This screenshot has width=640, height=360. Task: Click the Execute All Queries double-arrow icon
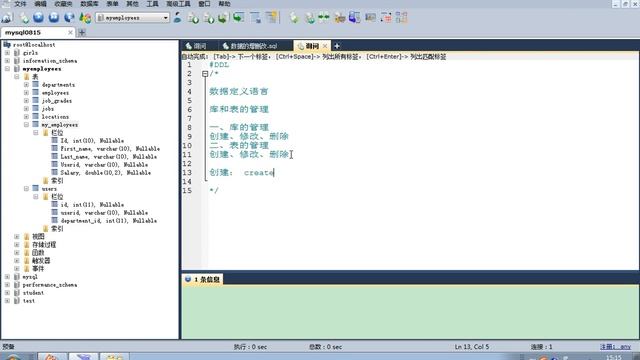54,18
